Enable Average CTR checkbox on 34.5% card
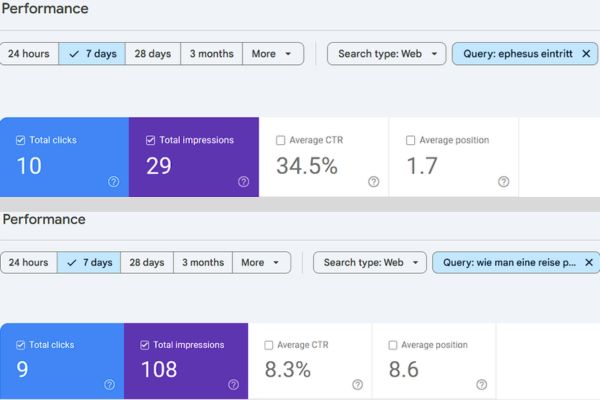600x400 pixels. tap(280, 140)
